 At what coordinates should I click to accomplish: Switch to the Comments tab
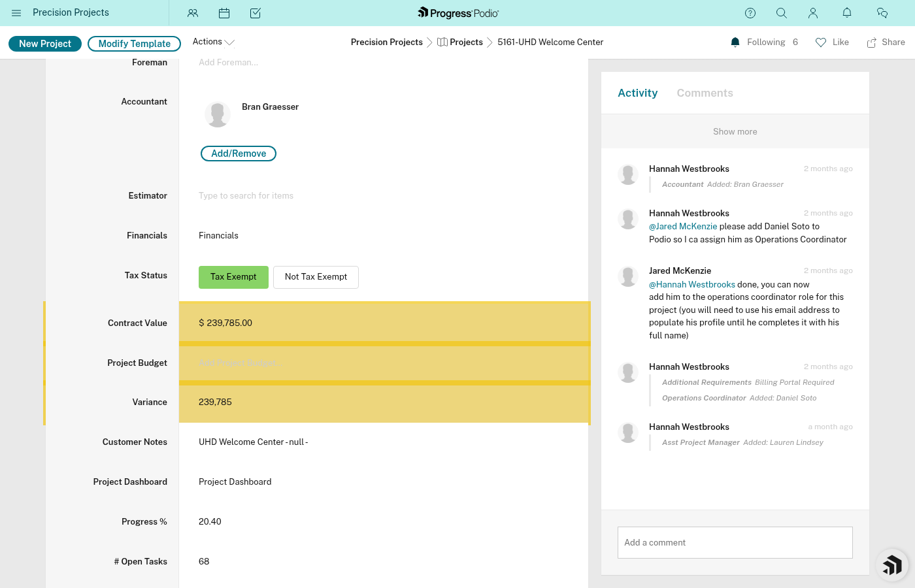pos(705,93)
